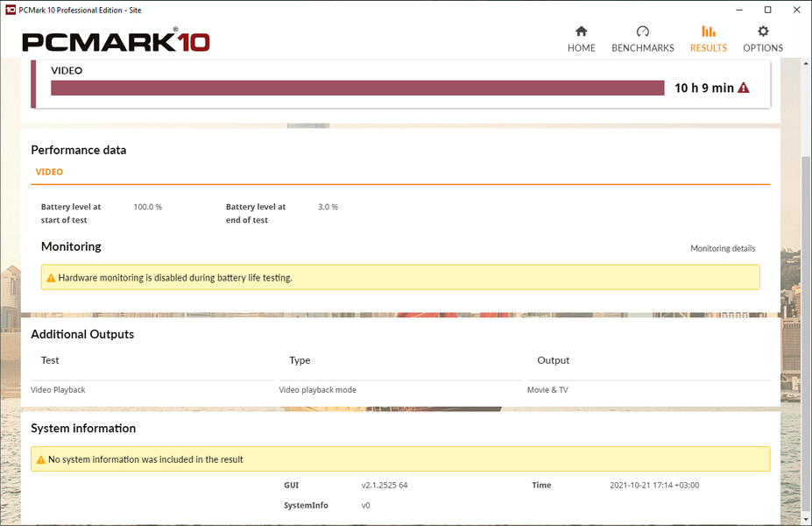Click the System information heading
This screenshot has width=812, height=526.
(x=83, y=428)
